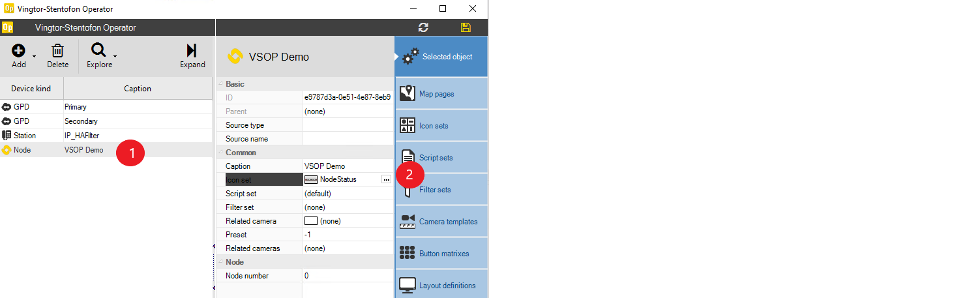The image size is (980, 298).
Task: Click the Source name value field
Action: coord(348,139)
